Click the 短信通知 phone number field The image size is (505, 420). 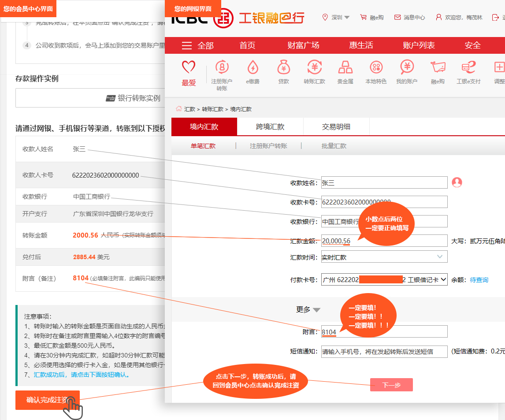pyautogui.click(x=384, y=351)
